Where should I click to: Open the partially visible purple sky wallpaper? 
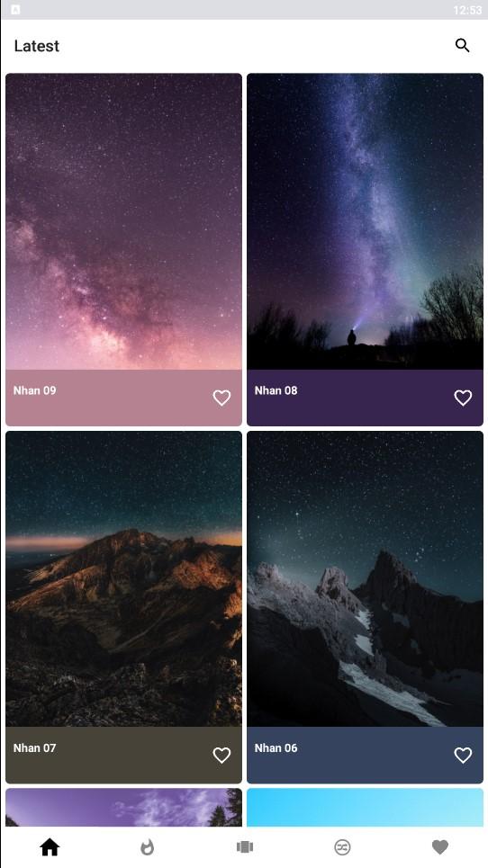coord(123,808)
